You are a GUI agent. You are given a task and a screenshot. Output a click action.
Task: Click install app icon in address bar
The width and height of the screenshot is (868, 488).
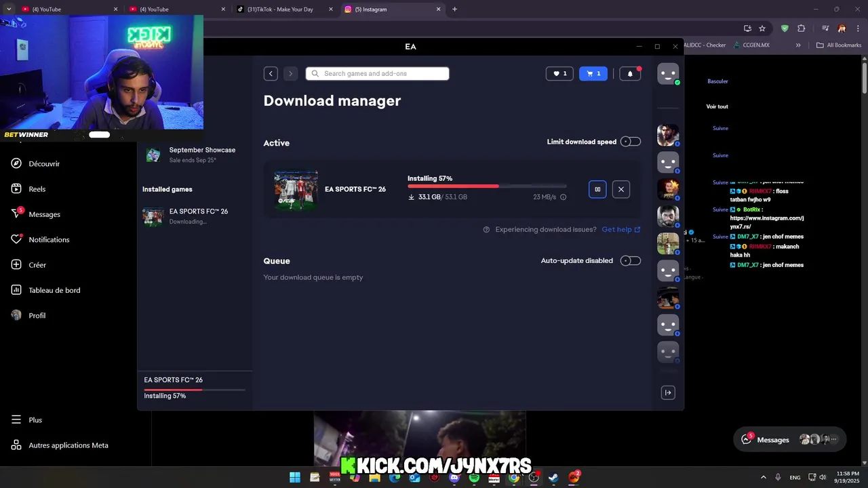747,28
